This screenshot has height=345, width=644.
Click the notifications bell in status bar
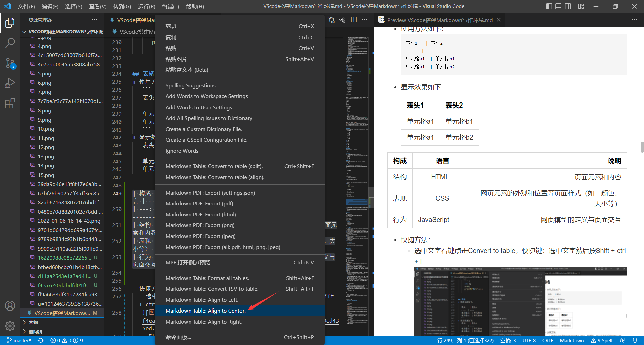pos(635,340)
